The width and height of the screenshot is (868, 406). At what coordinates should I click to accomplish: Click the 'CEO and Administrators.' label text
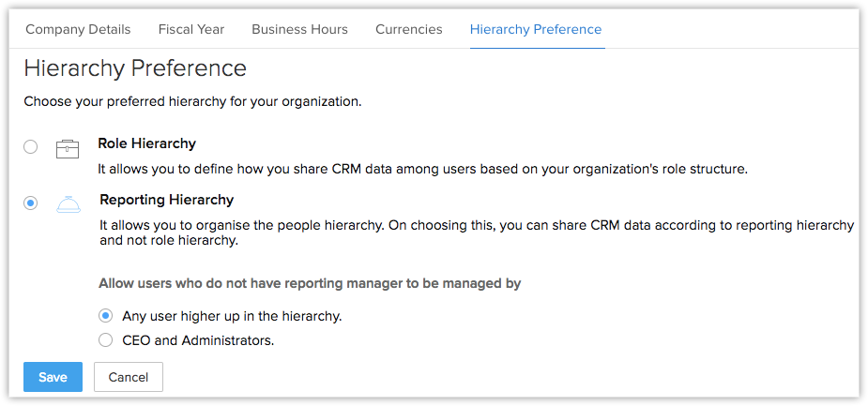point(198,340)
